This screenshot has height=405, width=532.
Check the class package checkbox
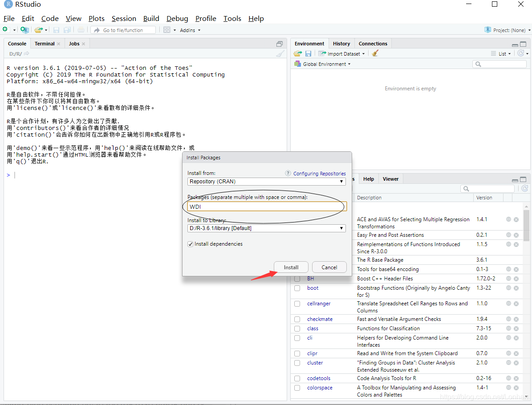pyautogui.click(x=297, y=328)
